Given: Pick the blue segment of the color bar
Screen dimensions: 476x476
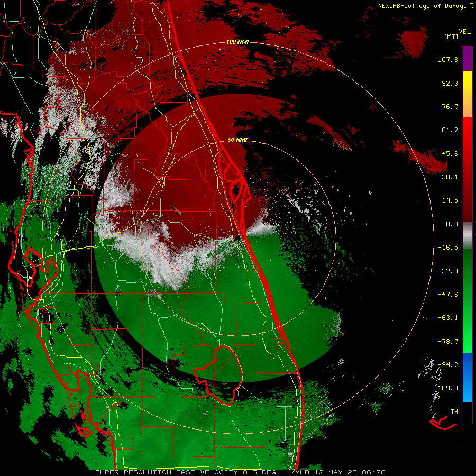Looking at the screenshot, I should 467,377.
